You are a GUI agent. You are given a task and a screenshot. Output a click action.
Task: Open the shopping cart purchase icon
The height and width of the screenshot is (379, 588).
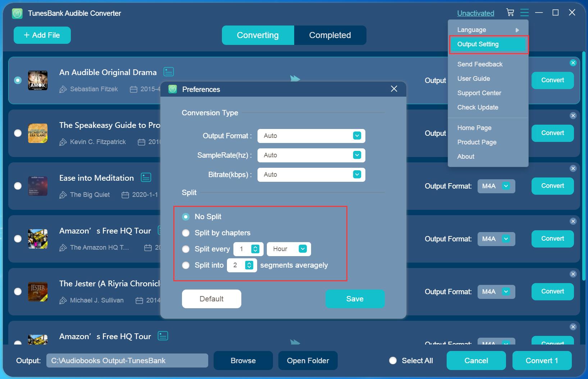tap(510, 13)
